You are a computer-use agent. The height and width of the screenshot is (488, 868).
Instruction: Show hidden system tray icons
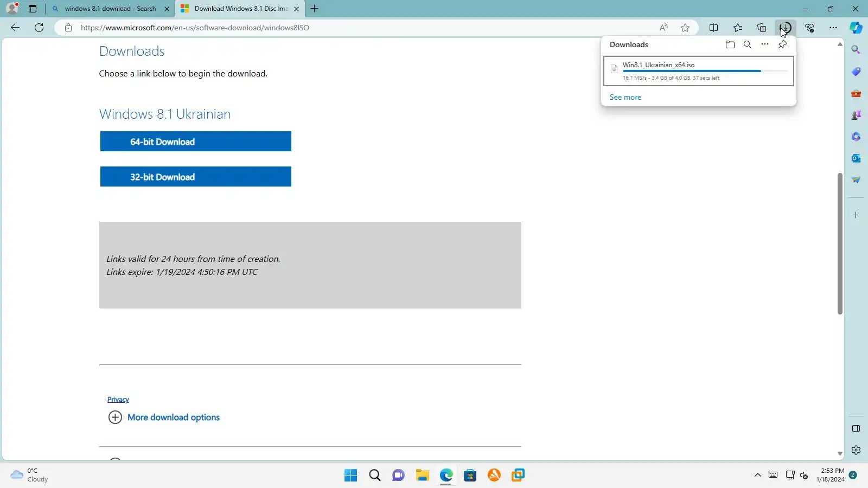pyautogui.click(x=758, y=476)
